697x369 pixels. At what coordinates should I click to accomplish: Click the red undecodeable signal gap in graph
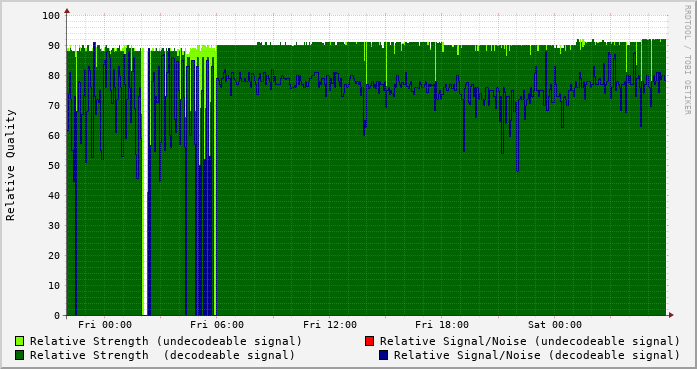click(147, 253)
